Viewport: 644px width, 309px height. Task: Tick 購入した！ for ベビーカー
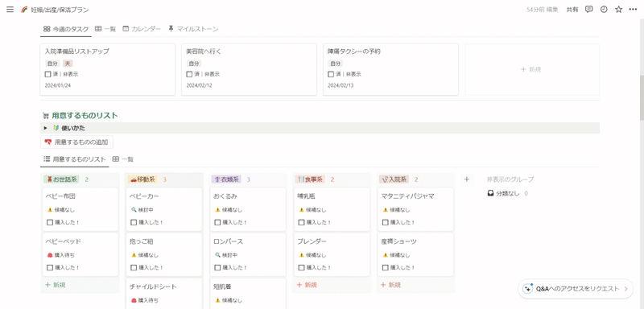pyautogui.click(x=134, y=222)
